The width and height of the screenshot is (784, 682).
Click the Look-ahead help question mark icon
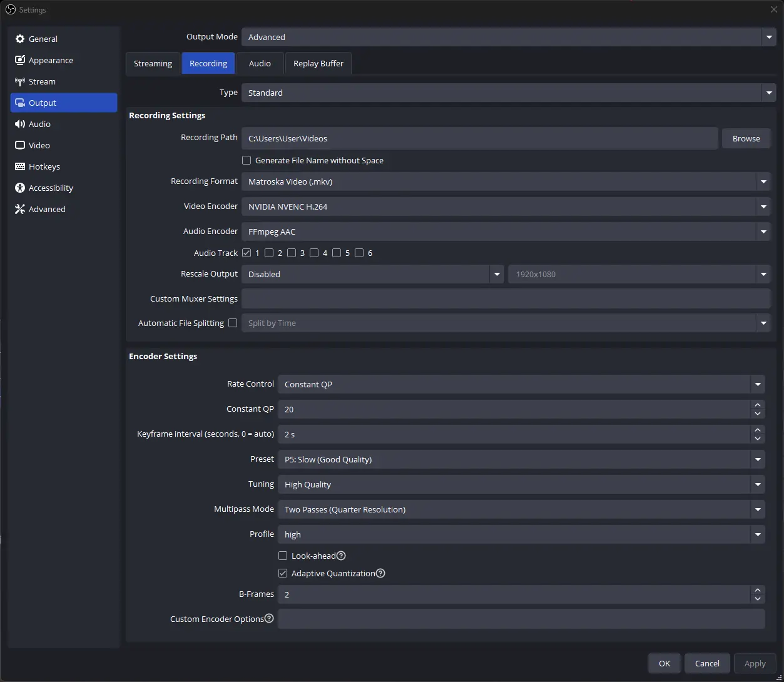341,556
